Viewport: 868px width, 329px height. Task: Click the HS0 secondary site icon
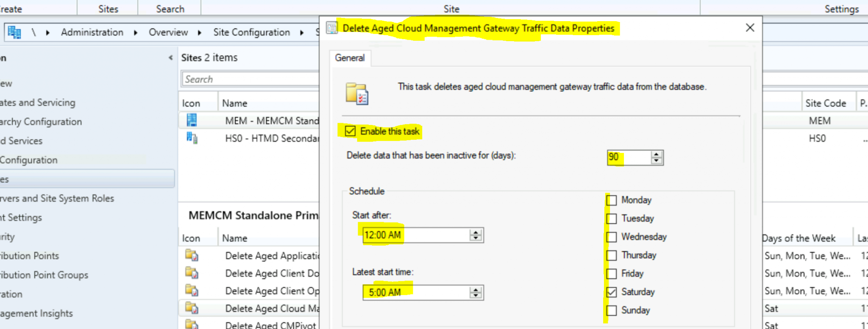(192, 138)
